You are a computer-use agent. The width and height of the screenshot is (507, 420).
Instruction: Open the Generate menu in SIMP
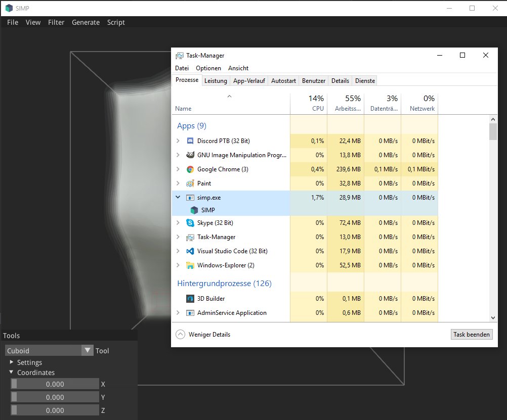pos(86,22)
